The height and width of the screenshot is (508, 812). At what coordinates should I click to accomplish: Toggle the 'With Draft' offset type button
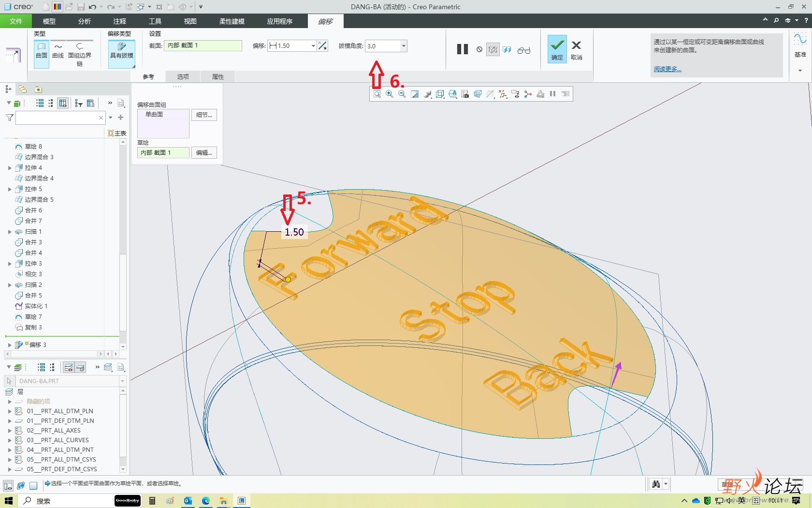click(122, 54)
